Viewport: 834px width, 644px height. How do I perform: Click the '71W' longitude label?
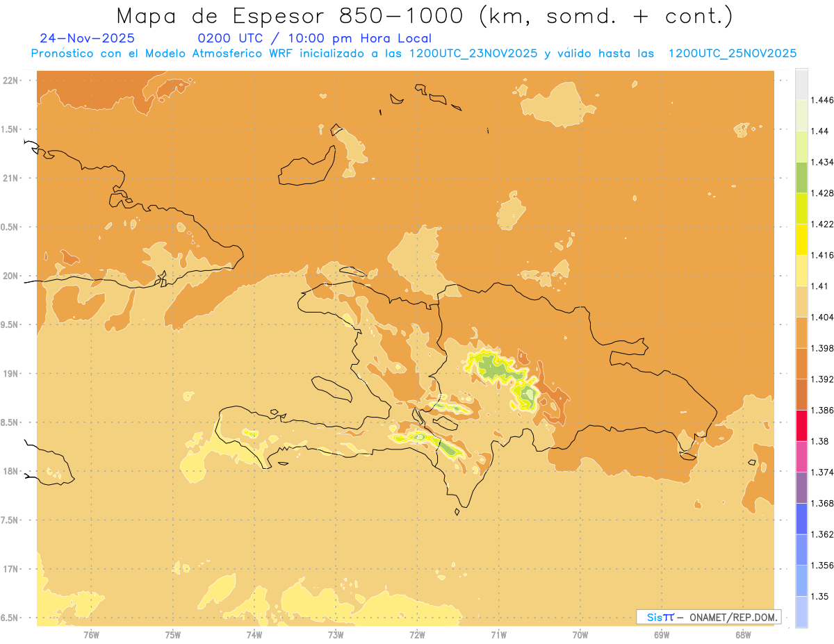(x=498, y=635)
